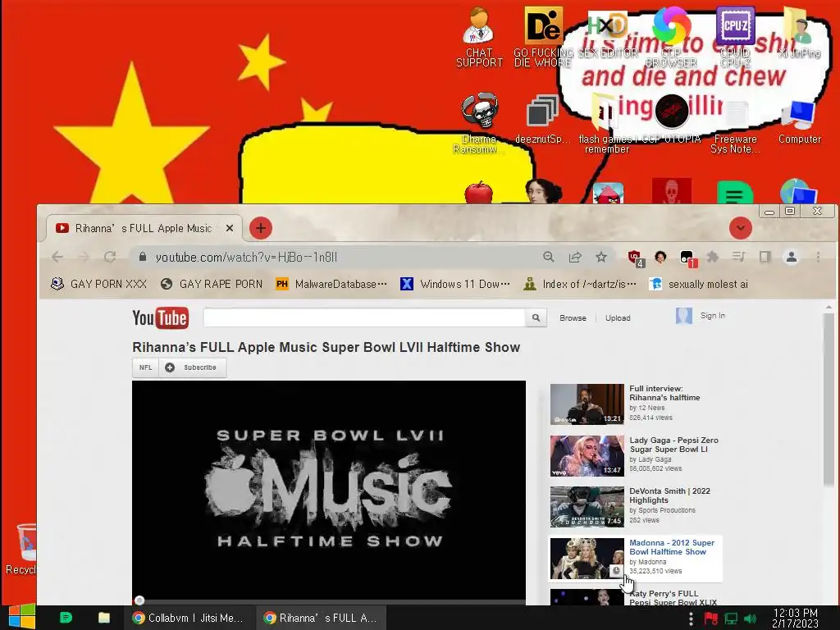Open the colorful swirl browser desktop icon
This screenshot has height=630, width=840.
click(x=671, y=34)
